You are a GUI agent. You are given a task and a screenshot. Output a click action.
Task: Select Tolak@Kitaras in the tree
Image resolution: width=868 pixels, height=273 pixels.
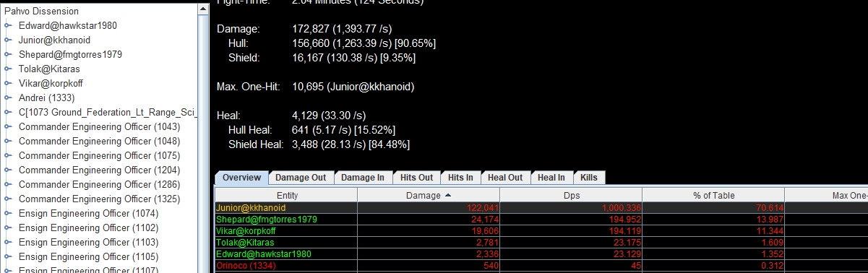(49, 69)
